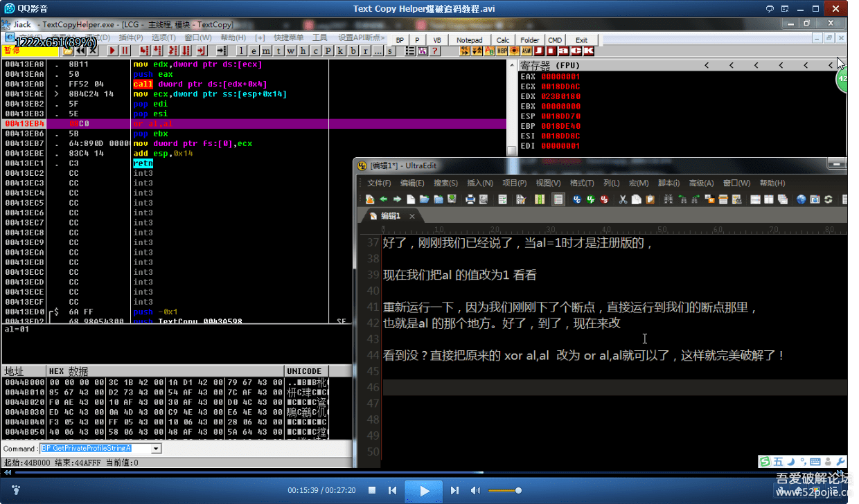Screen dimensions: 859x504
Task: Click the Pause icon in debugger toolbar
Action: tap(125, 51)
